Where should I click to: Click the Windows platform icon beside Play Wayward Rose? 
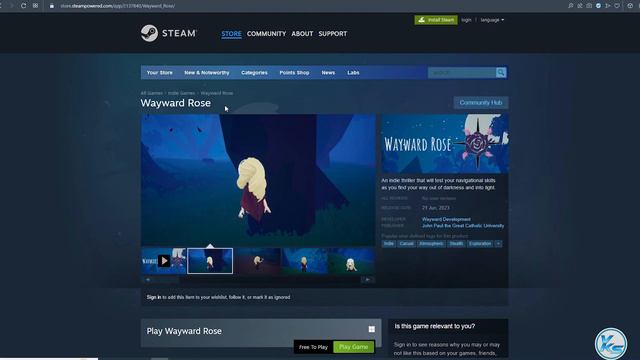(x=371, y=329)
